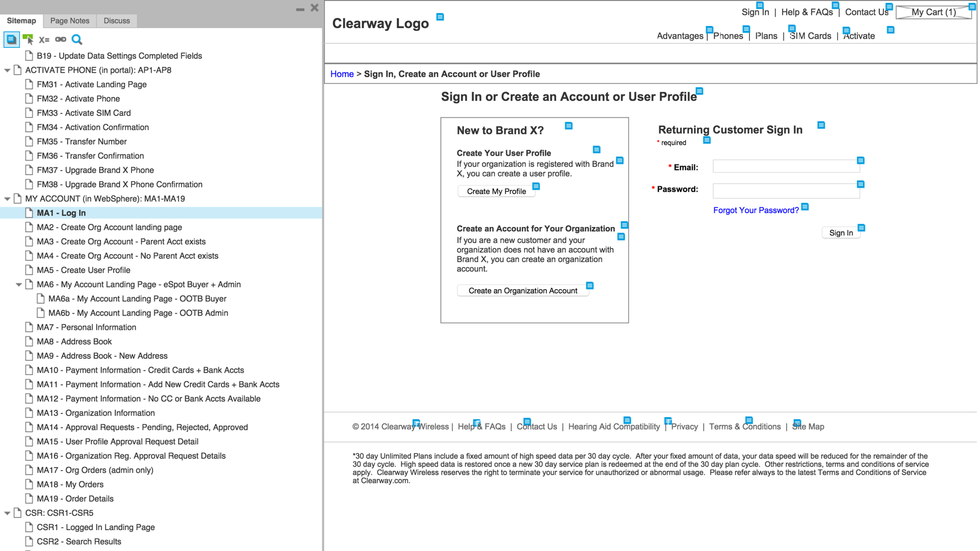Click SIM Cards in the top navigation
The width and height of the screenshot is (980, 551).
810,36
